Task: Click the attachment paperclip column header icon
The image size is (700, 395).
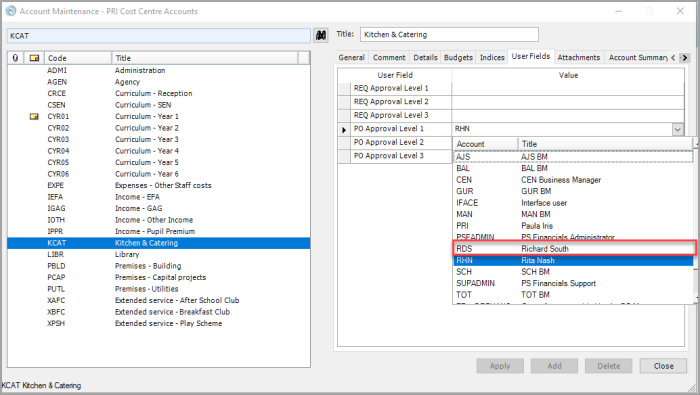Action: tap(16, 58)
